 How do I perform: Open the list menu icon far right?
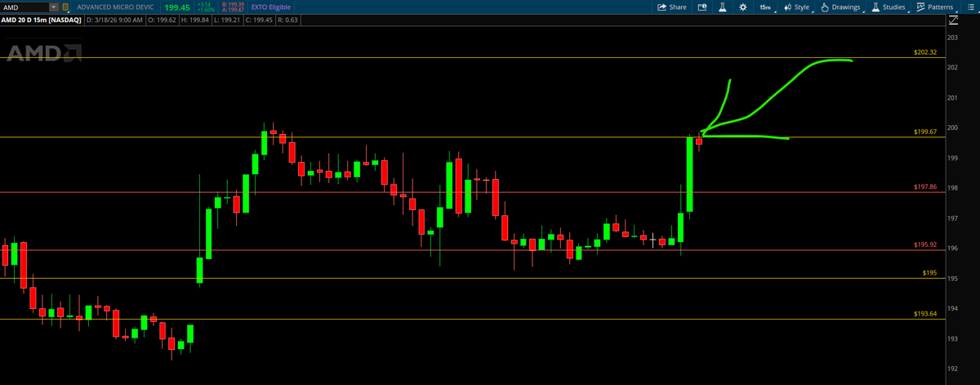pyautogui.click(x=970, y=7)
